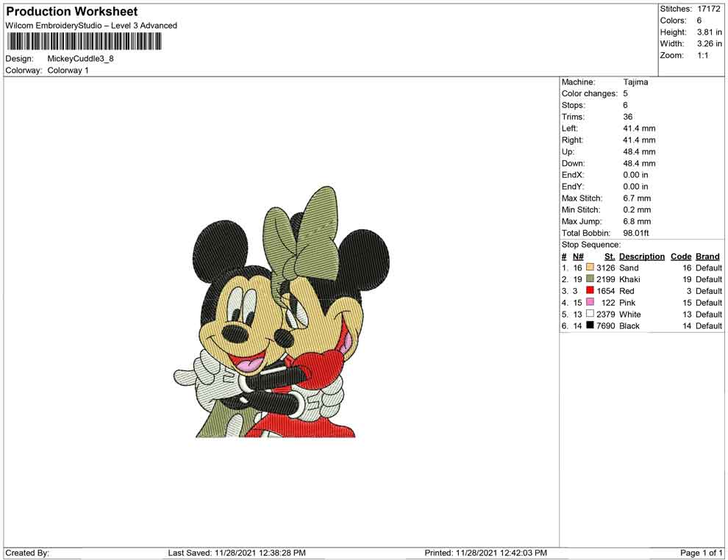Viewport: 728px width, 560px height.
Task: Click the stitch count 122 for Pink
Action: [x=608, y=303]
